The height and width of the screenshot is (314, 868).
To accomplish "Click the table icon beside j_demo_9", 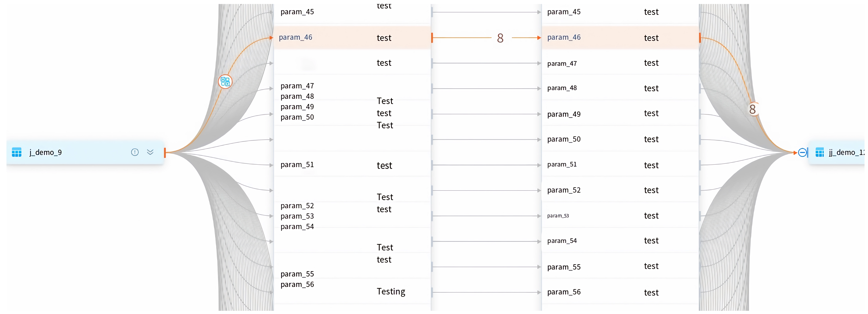I will click(x=17, y=153).
